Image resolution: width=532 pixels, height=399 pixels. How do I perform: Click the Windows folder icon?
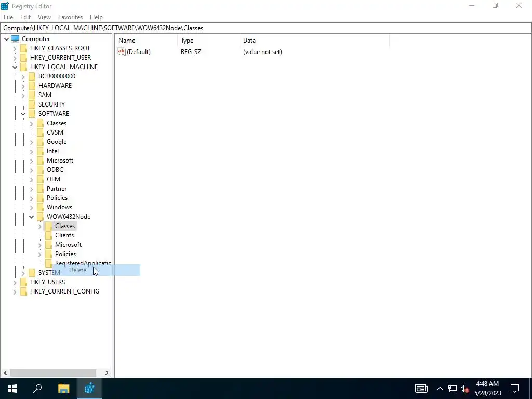[40, 207]
